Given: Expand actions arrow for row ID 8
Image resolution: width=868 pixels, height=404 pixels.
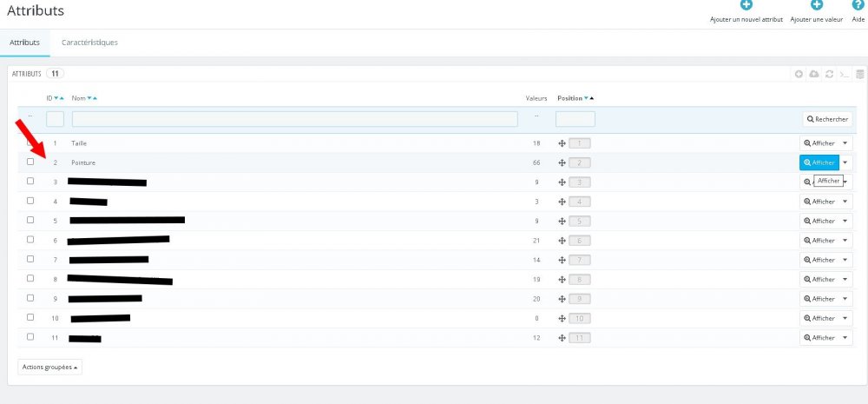Looking at the screenshot, I should tap(845, 279).
